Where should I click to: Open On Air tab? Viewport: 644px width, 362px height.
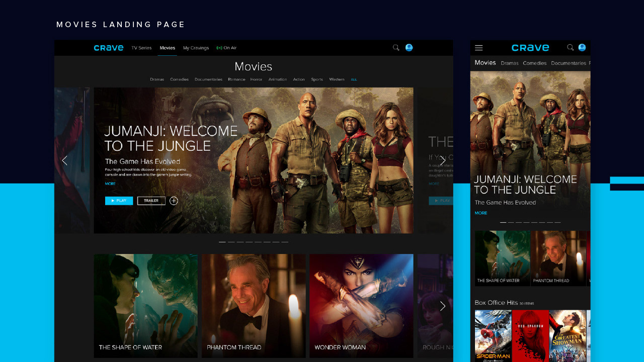[x=226, y=48]
